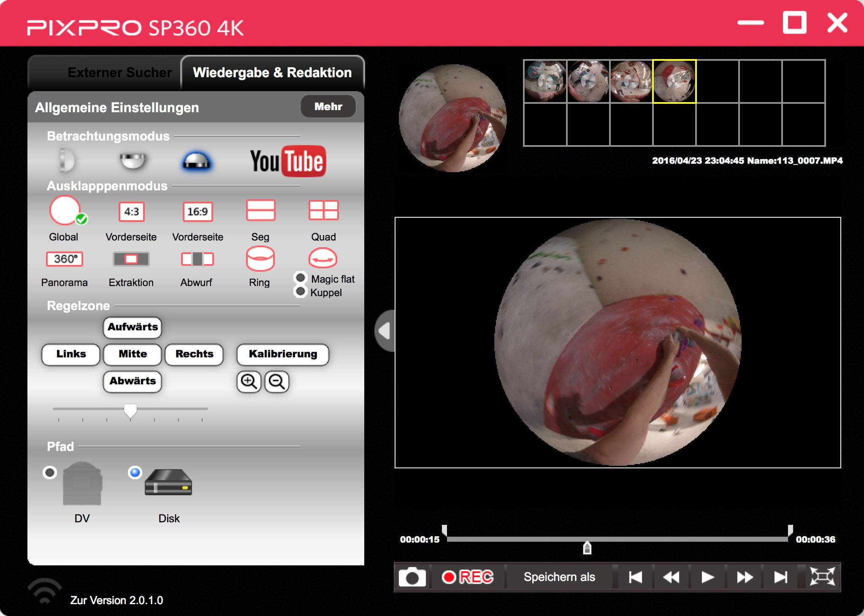Select the 16:9 Vorderseite mode icon
This screenshot has width=864, height=616.
pos(198,211)
